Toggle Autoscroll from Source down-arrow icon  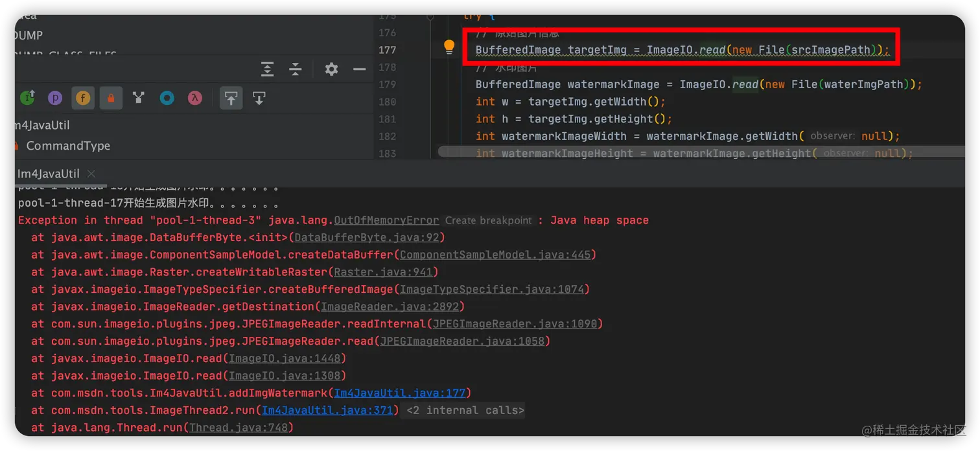point(259,98)
